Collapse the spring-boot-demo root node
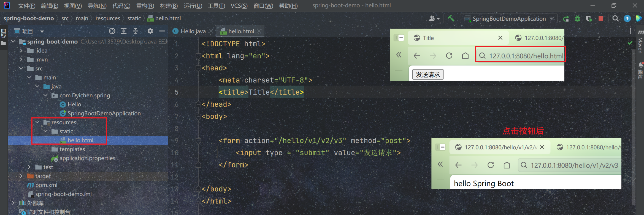This screenshot has height=215, width=644. [13, 42]
